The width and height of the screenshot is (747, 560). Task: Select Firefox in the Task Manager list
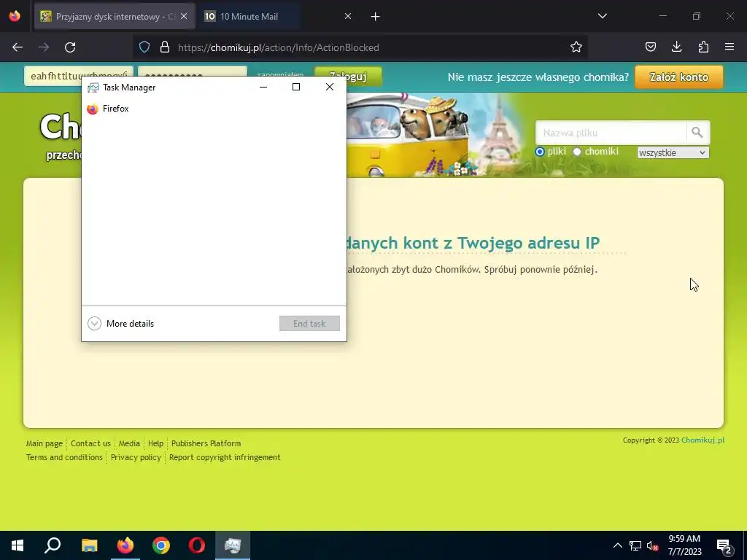(x=214, y=109)
